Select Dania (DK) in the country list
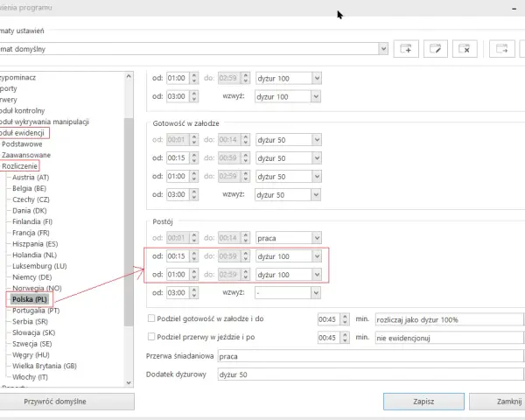This screenshot has width=525, height=420. tap(30, 211)
